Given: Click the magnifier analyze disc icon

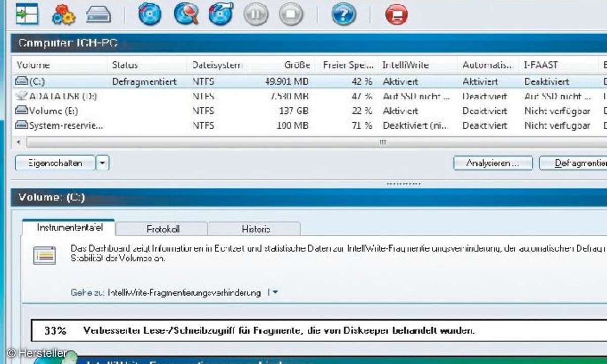Looking at the screenshot, I should tap(186, 14).
